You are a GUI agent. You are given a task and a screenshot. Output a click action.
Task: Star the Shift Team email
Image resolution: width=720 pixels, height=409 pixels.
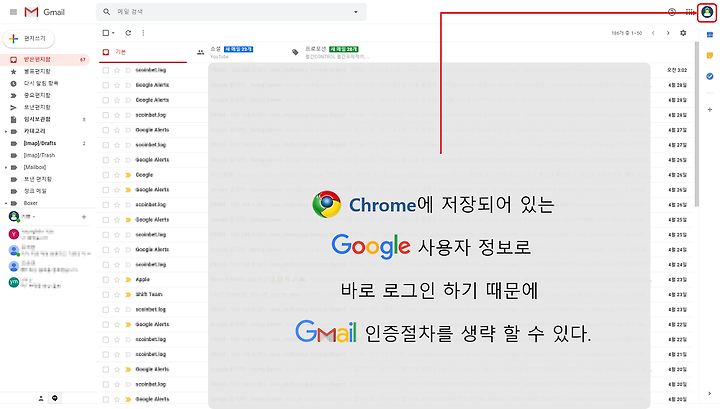click(117, 294)
